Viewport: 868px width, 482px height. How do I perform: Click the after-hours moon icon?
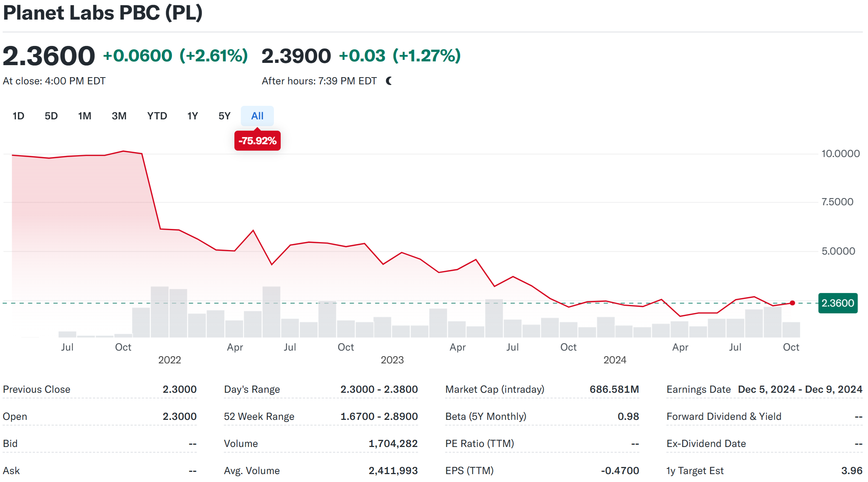[389, 81]
